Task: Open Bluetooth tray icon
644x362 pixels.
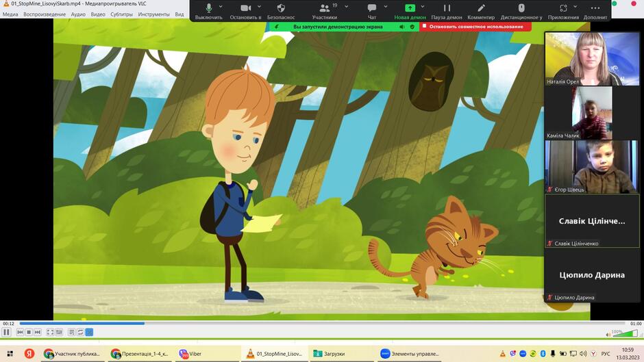Action: pos(543,353)
